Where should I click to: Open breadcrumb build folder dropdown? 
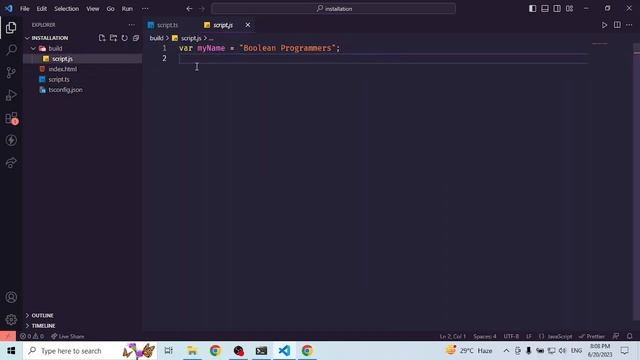[156, 38]
